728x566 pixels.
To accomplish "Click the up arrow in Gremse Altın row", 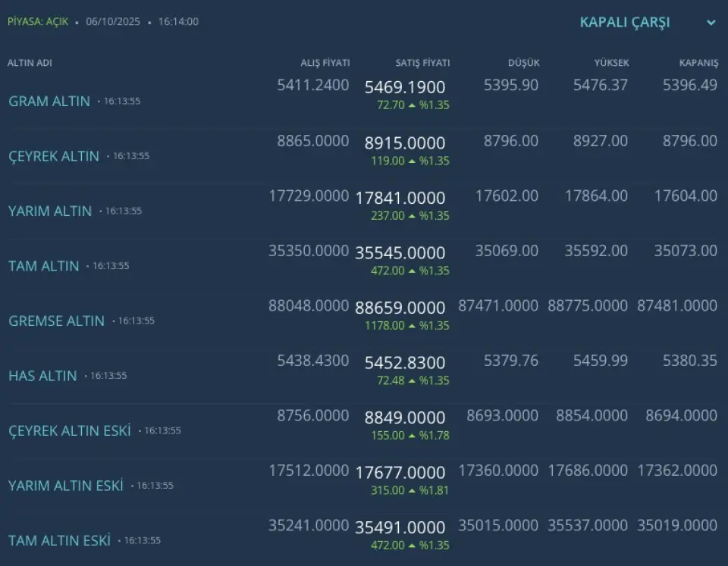I will 412,326.
